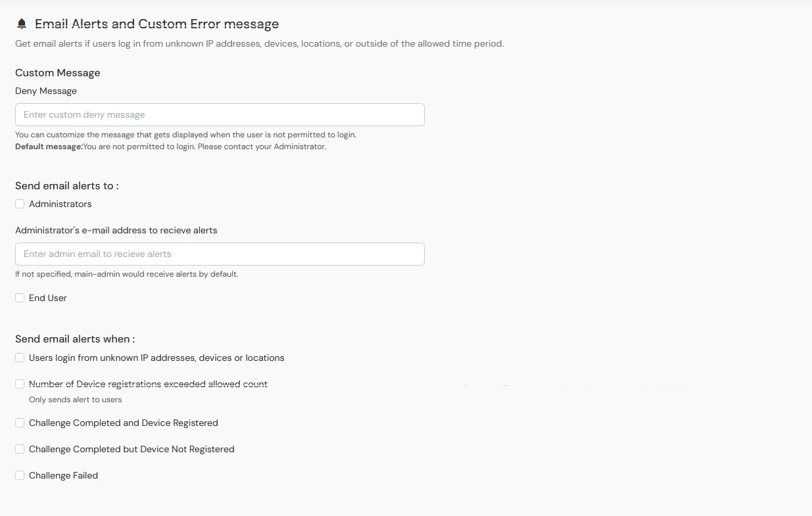
Task: Click the admin email alerts input field
Action: tap(220, 254)
